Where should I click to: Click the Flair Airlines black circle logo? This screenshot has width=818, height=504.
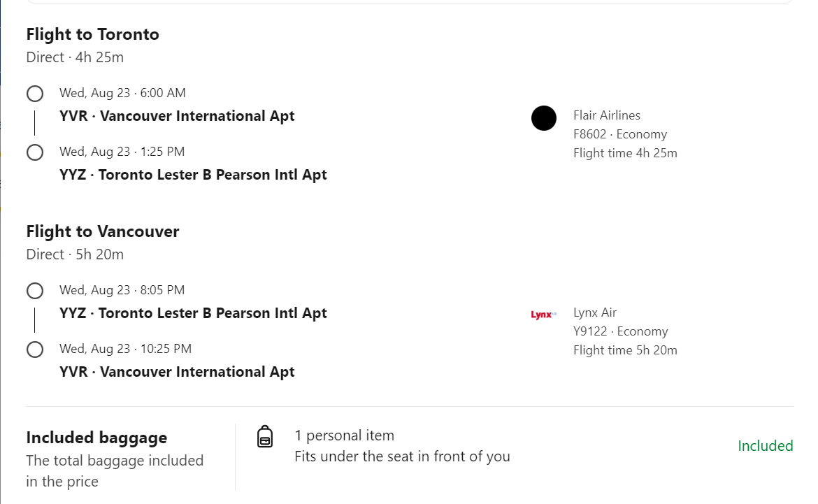pos(544,118)
